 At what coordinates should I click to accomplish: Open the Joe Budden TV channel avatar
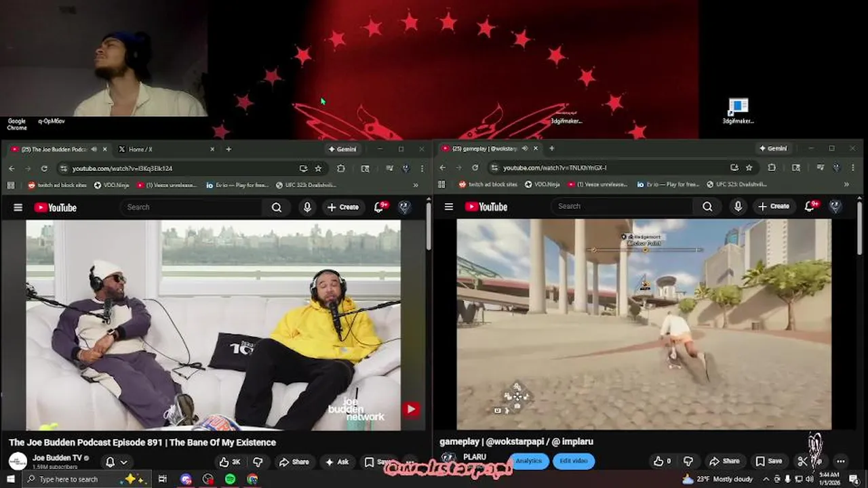18,462
